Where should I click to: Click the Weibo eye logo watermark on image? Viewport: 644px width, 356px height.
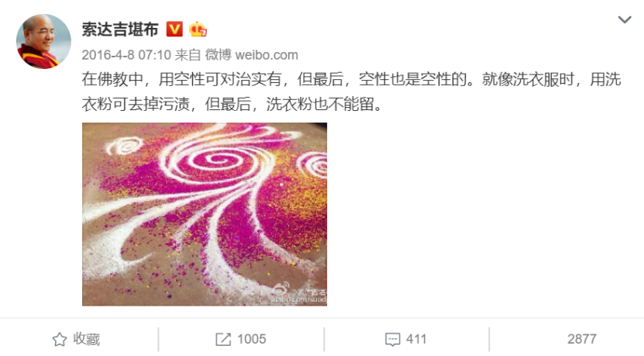pos(281,289)
